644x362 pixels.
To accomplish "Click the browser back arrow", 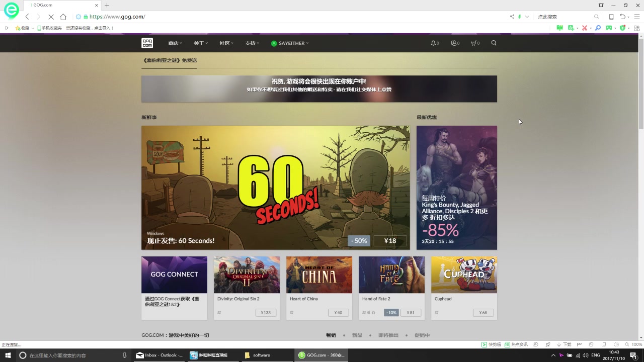I will click(x=27, y=17).
